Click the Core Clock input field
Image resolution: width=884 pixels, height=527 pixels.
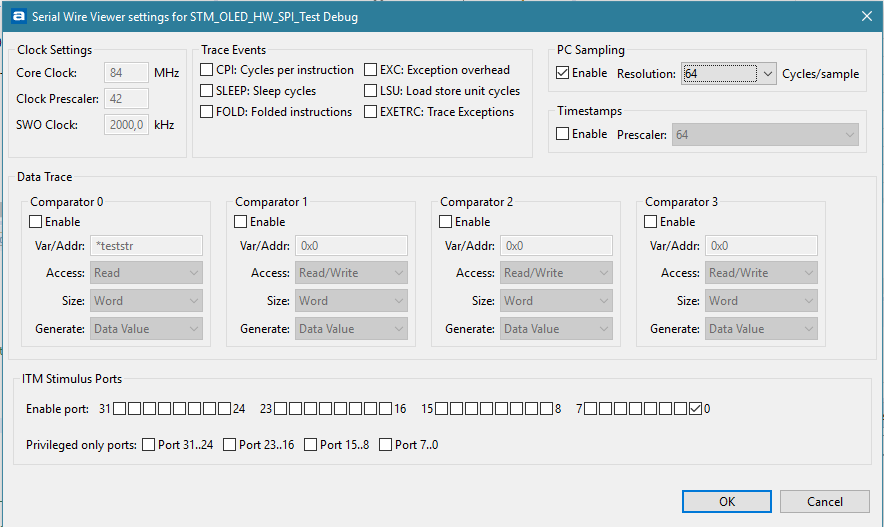[x=126, y=73]
